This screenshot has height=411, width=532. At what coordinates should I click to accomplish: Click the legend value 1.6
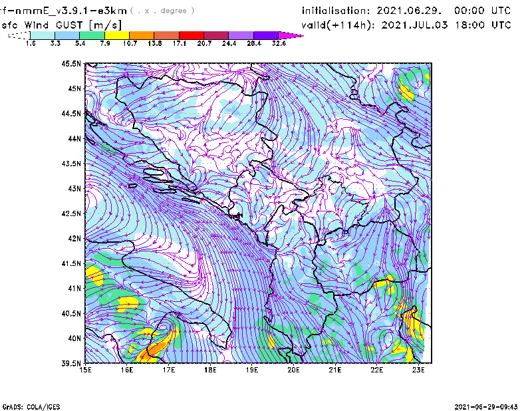[31, 43]
